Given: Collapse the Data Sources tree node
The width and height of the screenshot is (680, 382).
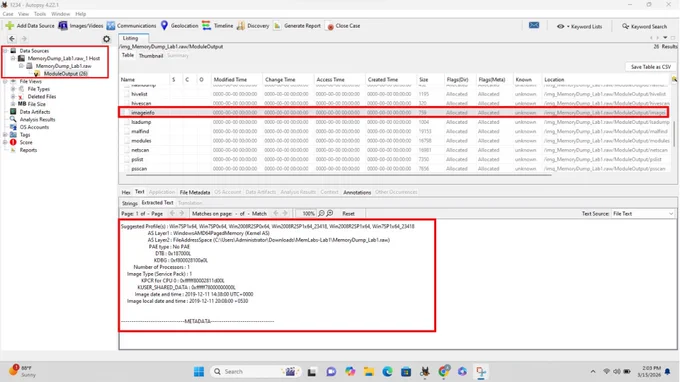Looking at the screenshot, I should tap(5, 51).
